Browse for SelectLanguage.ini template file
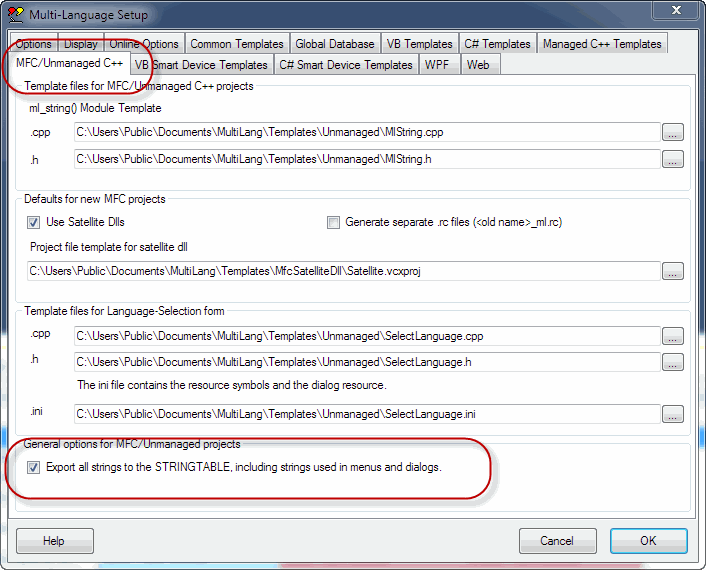The height and width of the screenshot is (570, 706). (672, 414)
